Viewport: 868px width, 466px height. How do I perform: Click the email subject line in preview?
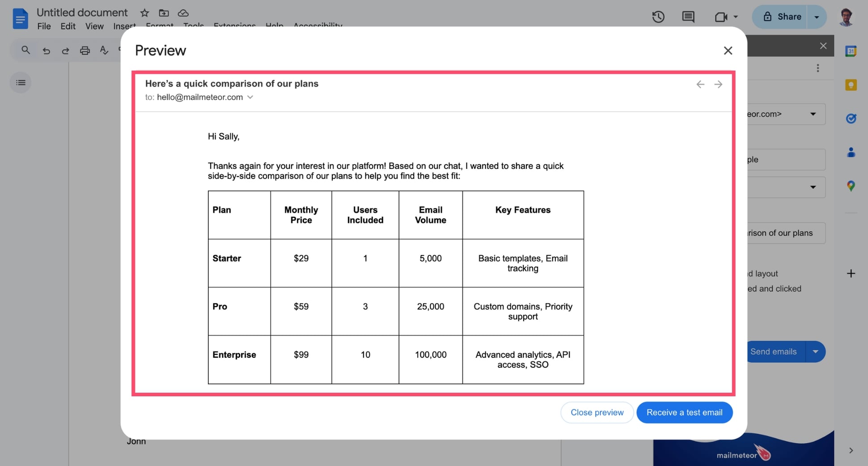(x=232, y=84)
